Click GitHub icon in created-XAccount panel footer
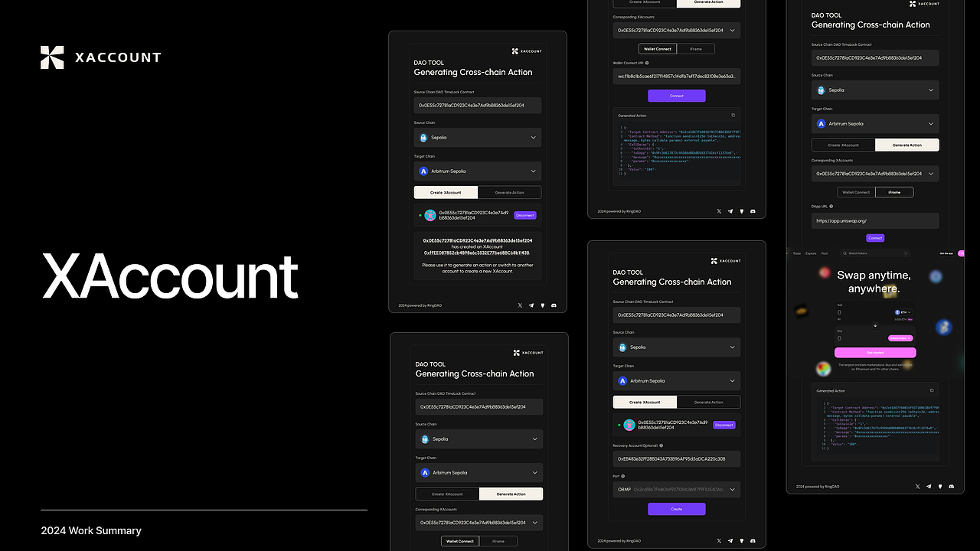The width and height of the screenshot is (980, 551). tap(542, 305)
